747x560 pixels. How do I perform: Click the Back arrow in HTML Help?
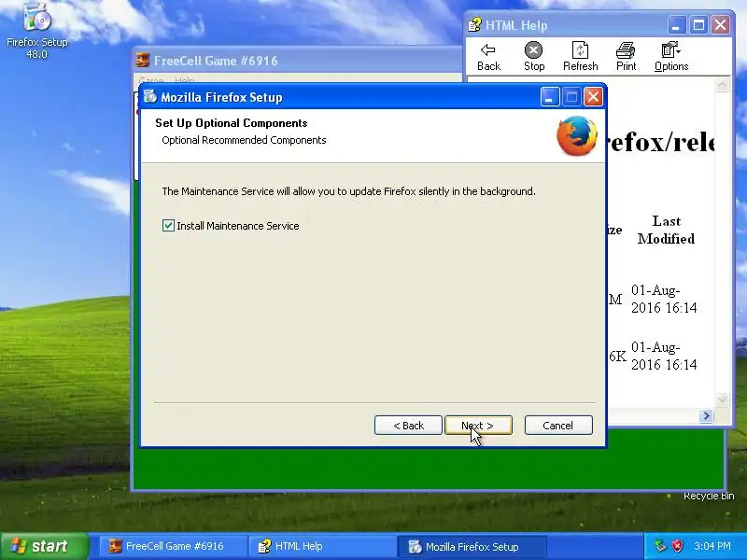[x=488, y=57]
